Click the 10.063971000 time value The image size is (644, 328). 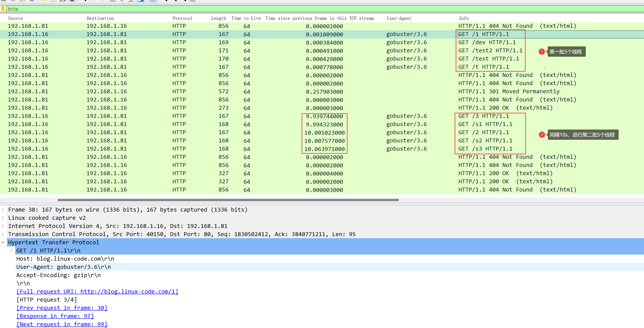point(324,149)
